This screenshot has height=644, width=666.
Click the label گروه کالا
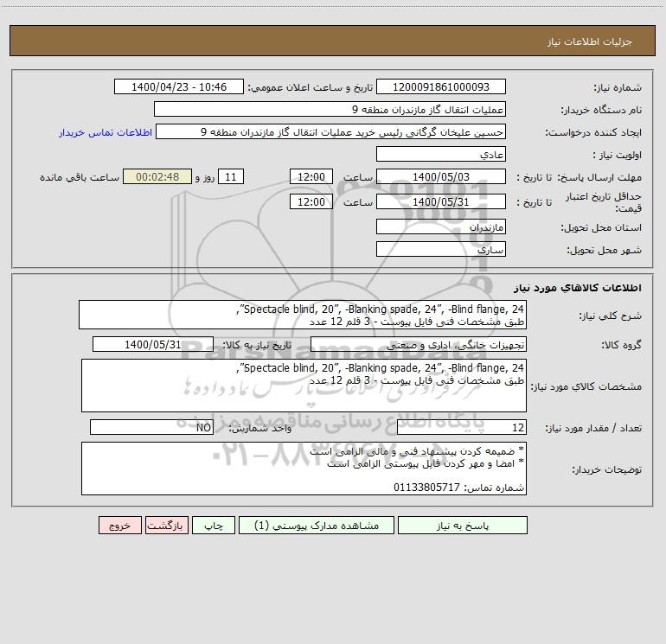point(621,345)
